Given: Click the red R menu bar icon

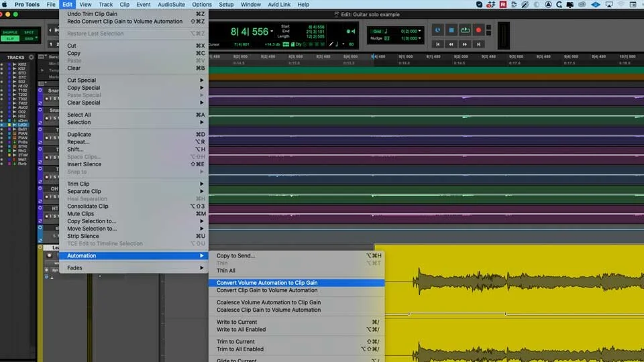Looking at the screenshot, I should point(502,5).
